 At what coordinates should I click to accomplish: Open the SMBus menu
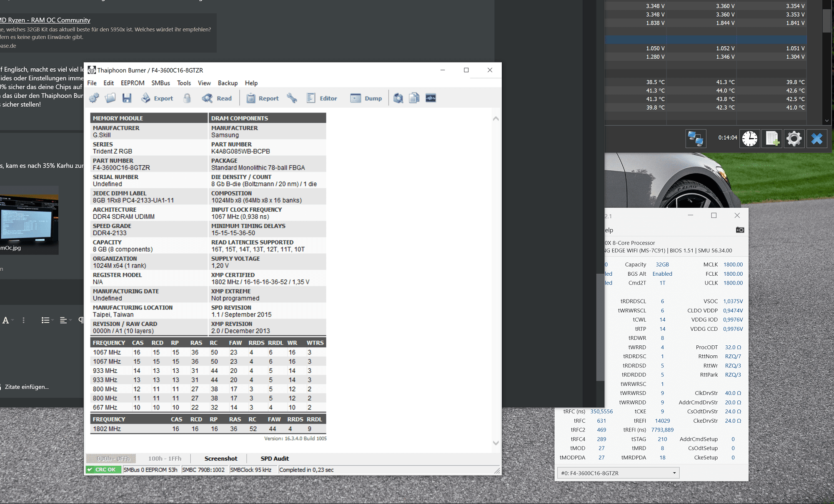point(160,83)
